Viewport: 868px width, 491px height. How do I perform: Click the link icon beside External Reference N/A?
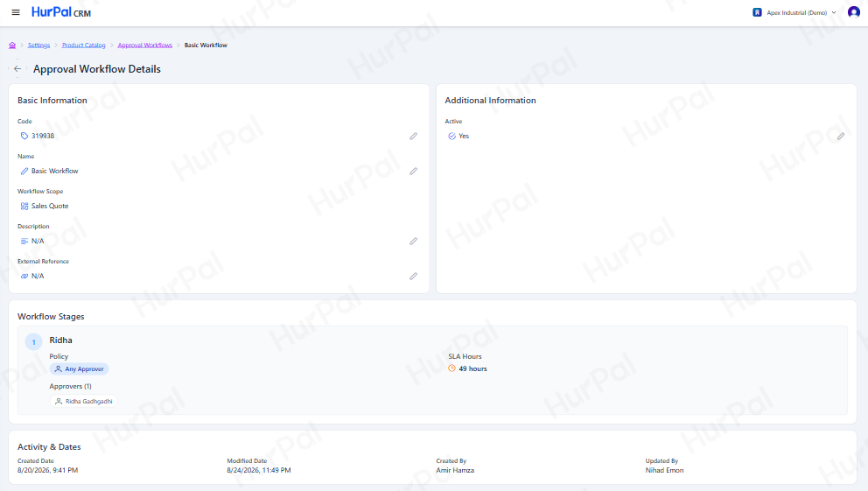click(x=24, y=276)
